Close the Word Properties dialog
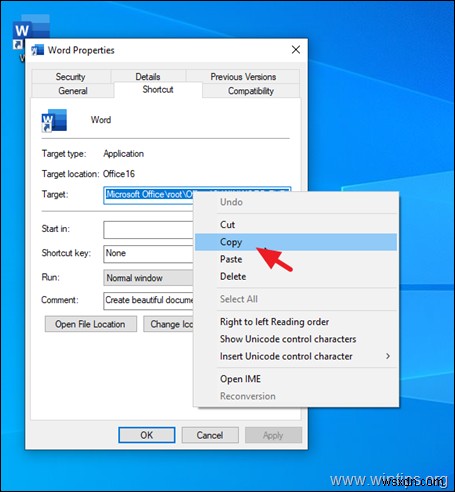Screen dimensions: 455x492 click(295, 50)
